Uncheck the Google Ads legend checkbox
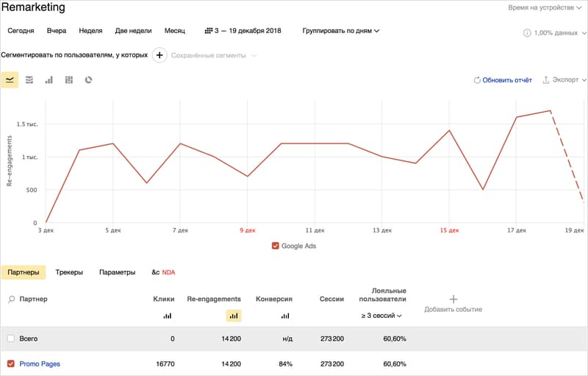 coord(275,246)
